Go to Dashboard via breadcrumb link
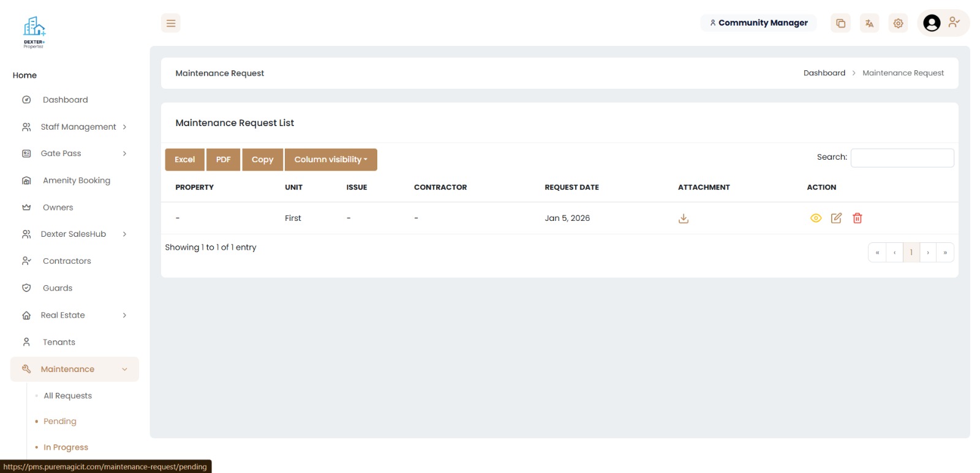 (x=824, y=73)
